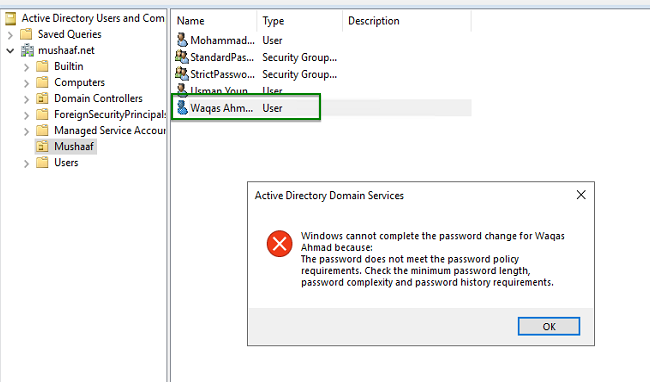
Task: Select the Mushaaf OU label
Action: pos(74,146)
